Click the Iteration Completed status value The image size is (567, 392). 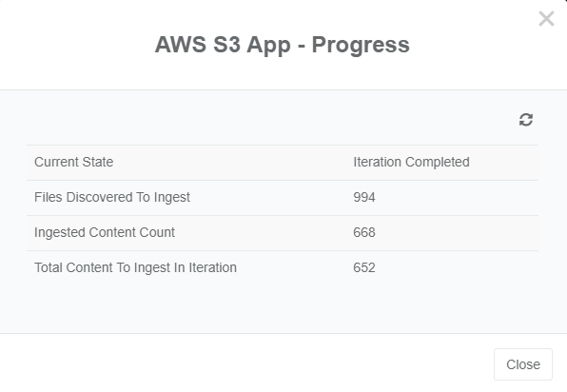coord(411,162)
